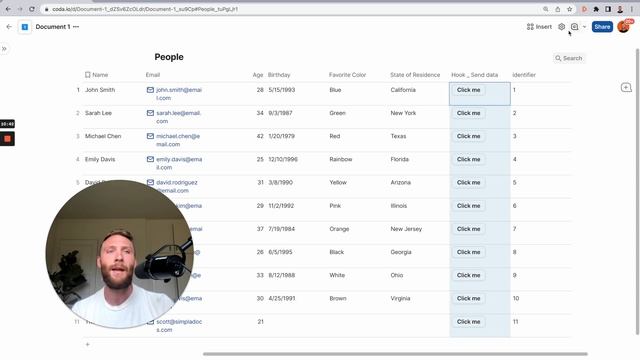Open the browser extensions puzzle icon
Viewport: 640px width, 360px height.
click(596, 9)
